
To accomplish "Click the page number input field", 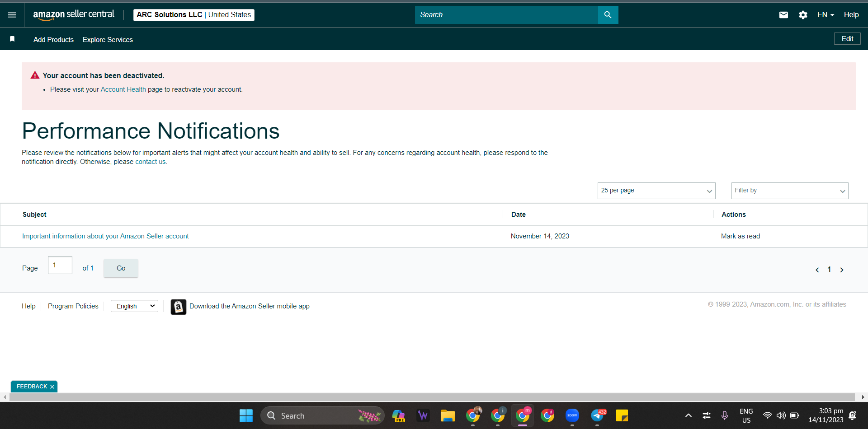I will pyautogui.click(x=60, y=265).
